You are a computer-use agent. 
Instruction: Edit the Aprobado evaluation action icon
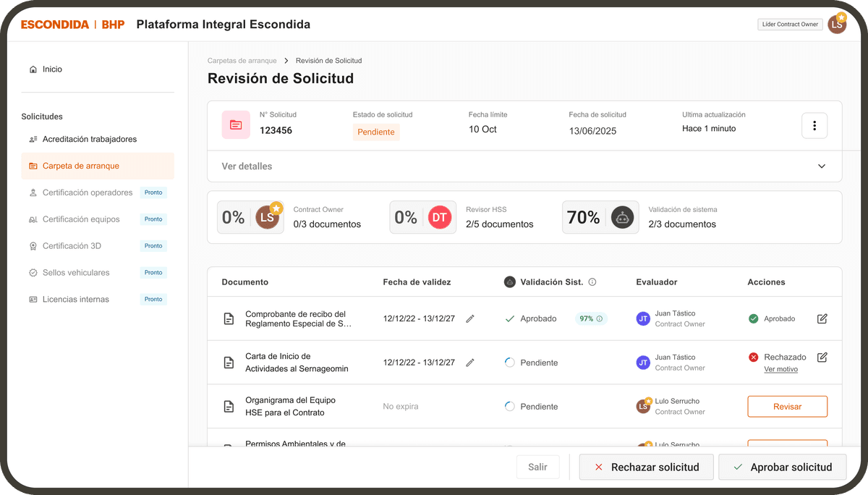[822, 318]
